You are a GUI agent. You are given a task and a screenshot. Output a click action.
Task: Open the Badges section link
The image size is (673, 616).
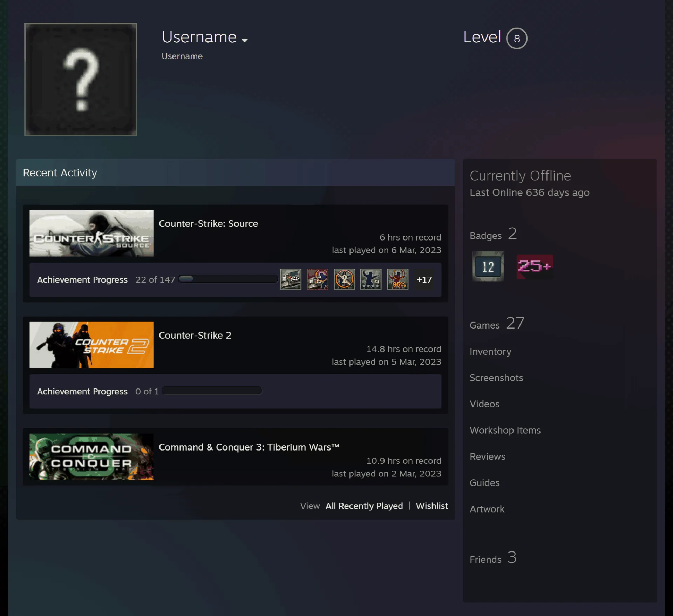click(x=493, y=234)
